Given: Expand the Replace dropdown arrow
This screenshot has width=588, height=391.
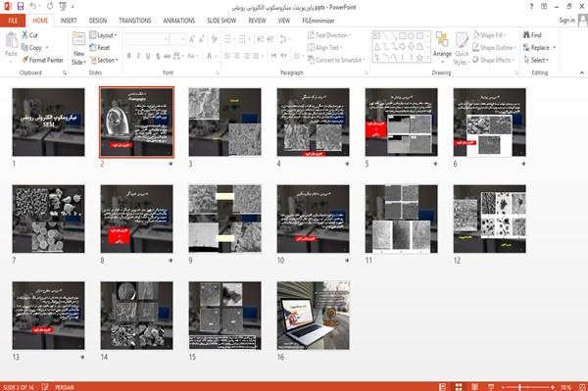Looking at the screenshot, I should click(x=555, y=48).
